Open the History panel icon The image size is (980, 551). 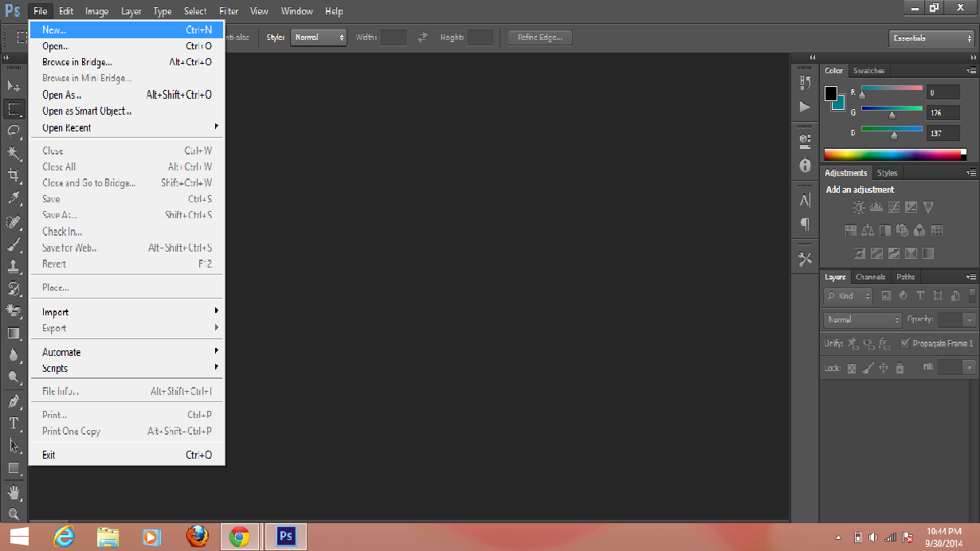[805, 82]
